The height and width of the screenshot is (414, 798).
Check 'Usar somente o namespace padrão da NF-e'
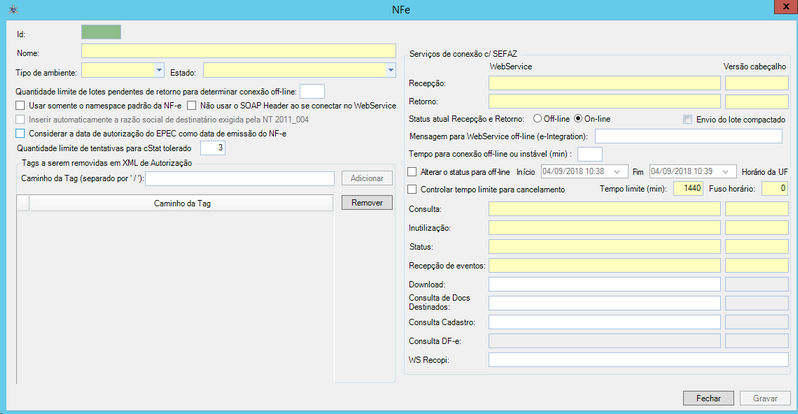click(21, 105)
